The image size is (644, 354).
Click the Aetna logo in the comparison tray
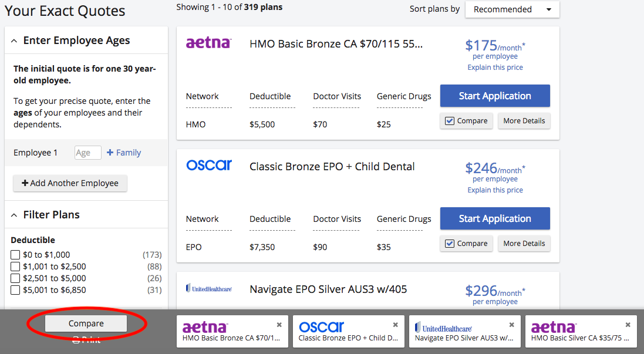(x=205, y=326)
